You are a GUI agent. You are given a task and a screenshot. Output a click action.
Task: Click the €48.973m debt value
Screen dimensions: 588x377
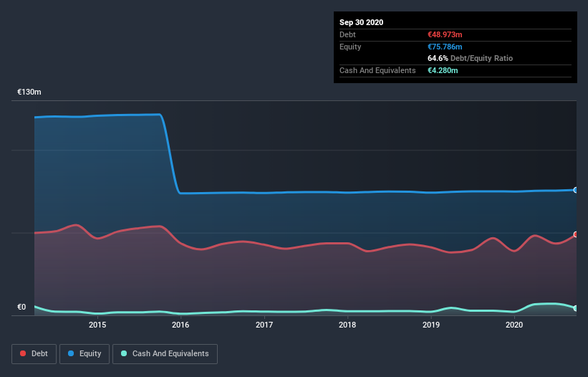(445, 34)
